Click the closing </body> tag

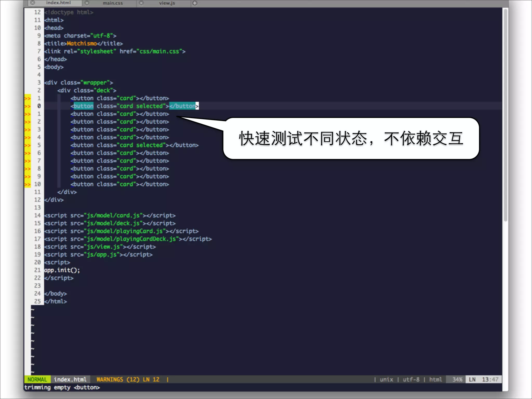(x=56, y=294)
